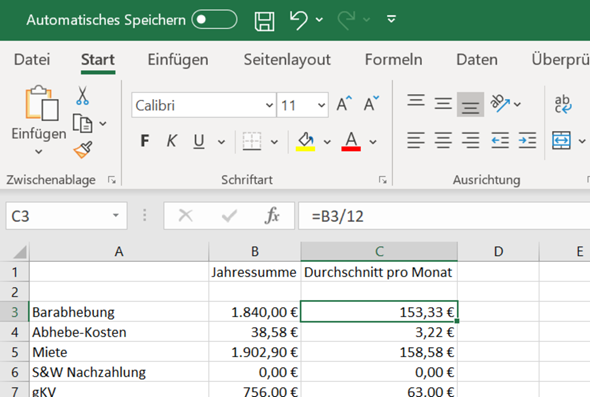Image resolution: width=590 pixels, height=397 pixels.
Task: Click the Barabhebung cell
Action: tap(119, 312)
